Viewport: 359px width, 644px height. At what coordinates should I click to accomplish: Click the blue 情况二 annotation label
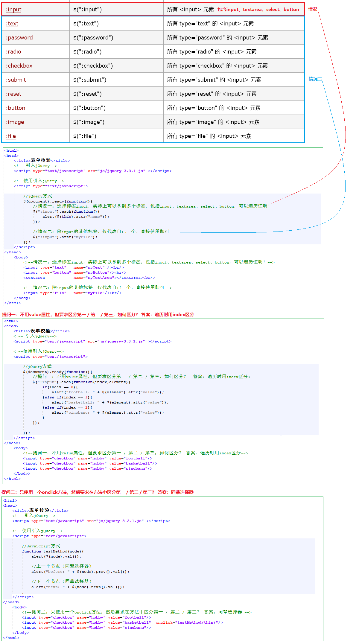pyautogui.click(x=315, y=79)
